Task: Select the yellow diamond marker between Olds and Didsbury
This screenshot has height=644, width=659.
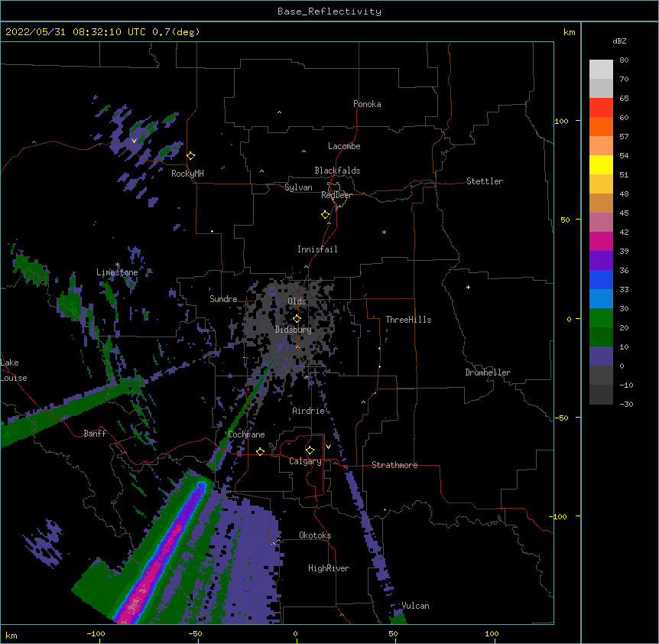Action: pyautogui.click(x=297, y=319)
